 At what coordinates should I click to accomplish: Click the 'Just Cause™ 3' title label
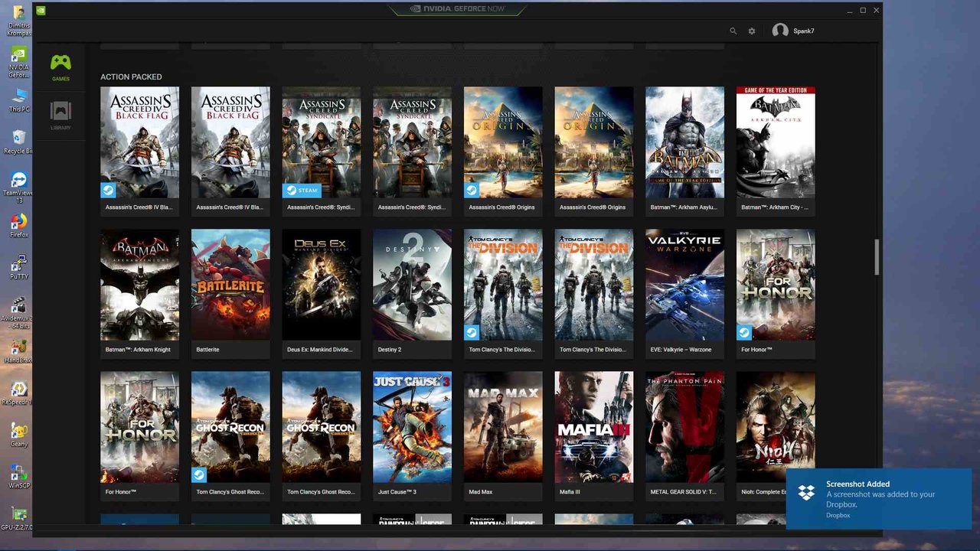pyautogui.click(x=397, y=492)
